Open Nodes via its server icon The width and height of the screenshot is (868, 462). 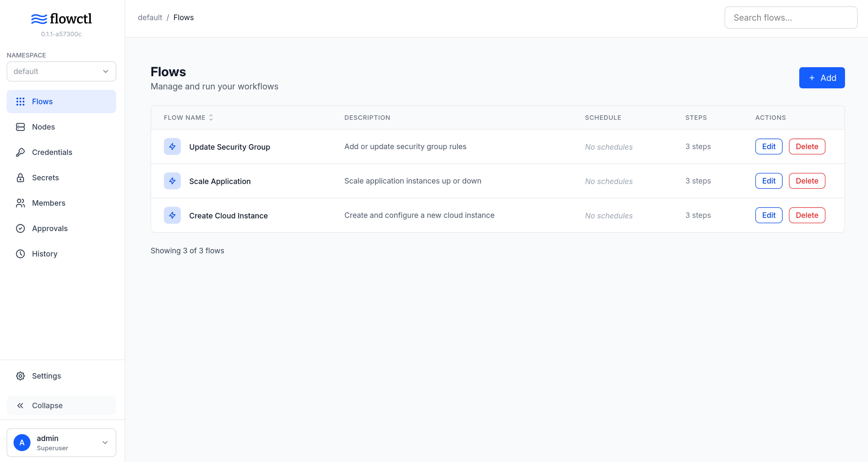point(21,127)
